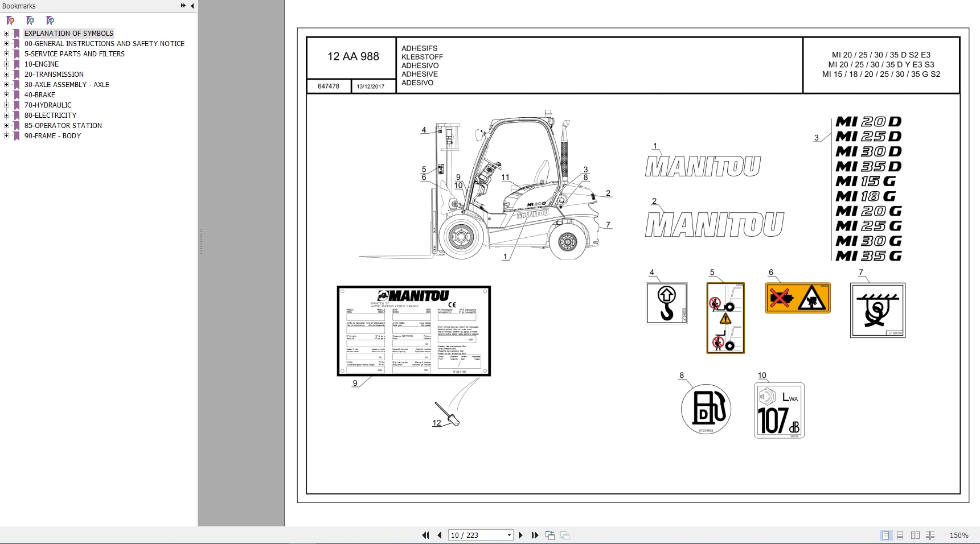Viewport: 980px width, 544px height.
Task: Click the add new bookmark icon
Action: coord(30,20)
